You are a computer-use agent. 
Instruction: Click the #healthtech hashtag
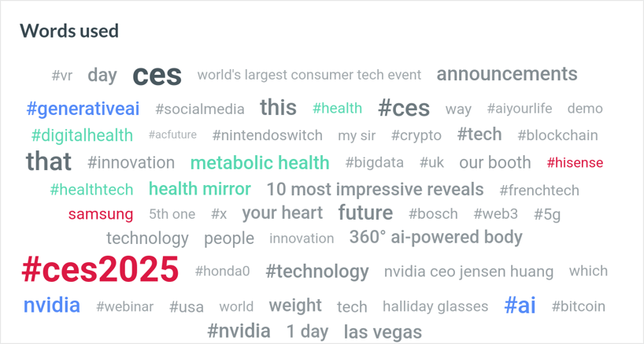[91, 190]
